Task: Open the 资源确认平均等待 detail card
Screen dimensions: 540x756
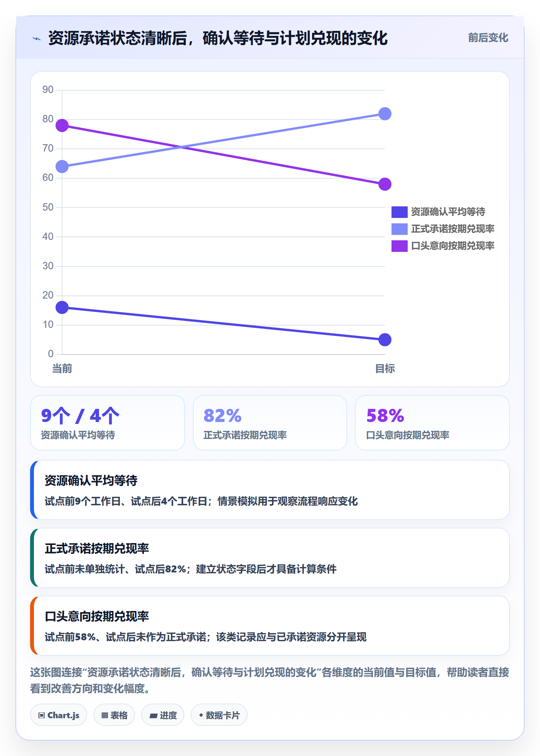Action: (x=270, y=490)
